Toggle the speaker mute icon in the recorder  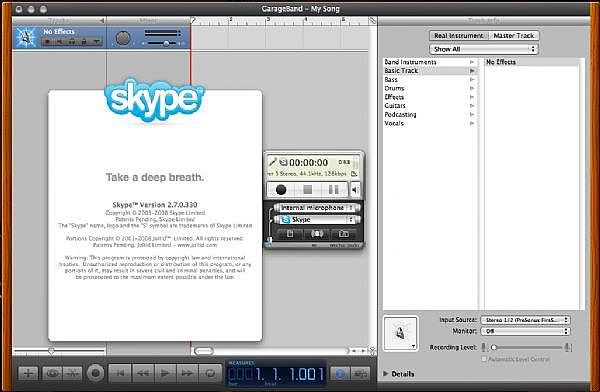(x=355, y=189)
